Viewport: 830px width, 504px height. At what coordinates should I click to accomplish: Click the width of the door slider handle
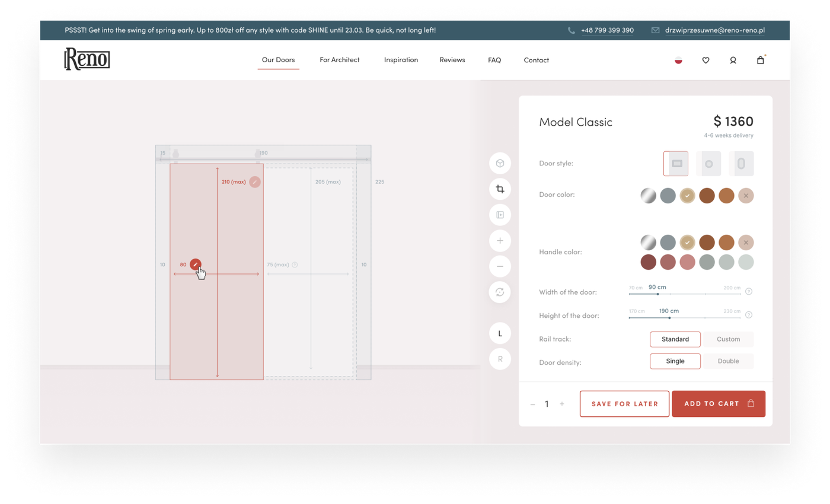pyautogui.click(x=657, y=294)
